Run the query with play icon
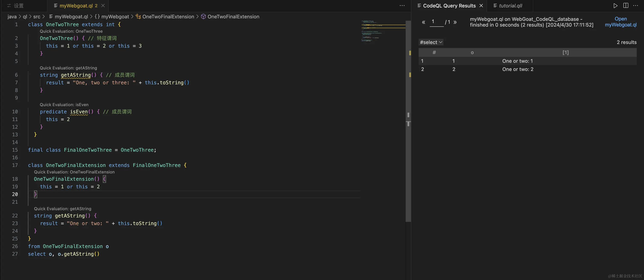 pyautogui.click(x=615, y=6)
